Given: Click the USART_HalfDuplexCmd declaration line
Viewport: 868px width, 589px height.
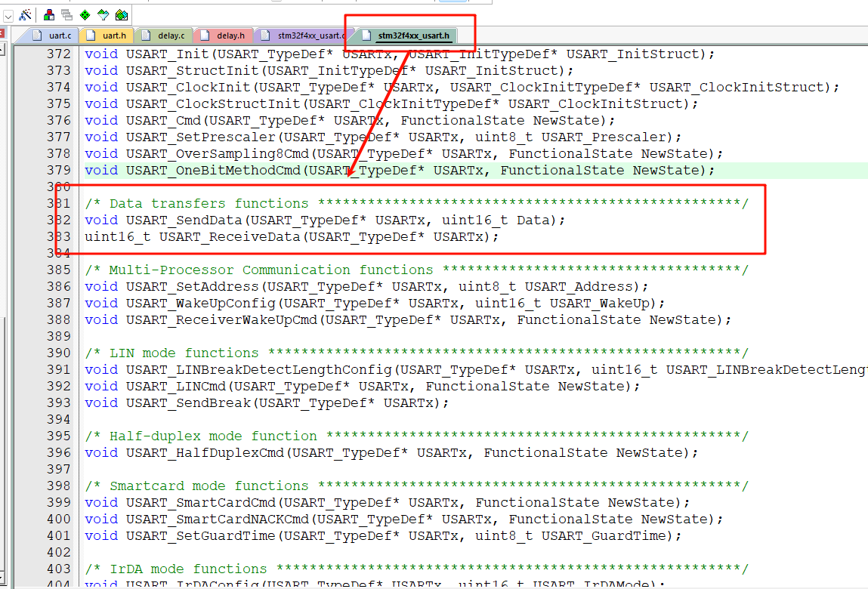Looking at the screenshot, I should tap(391, 453).
